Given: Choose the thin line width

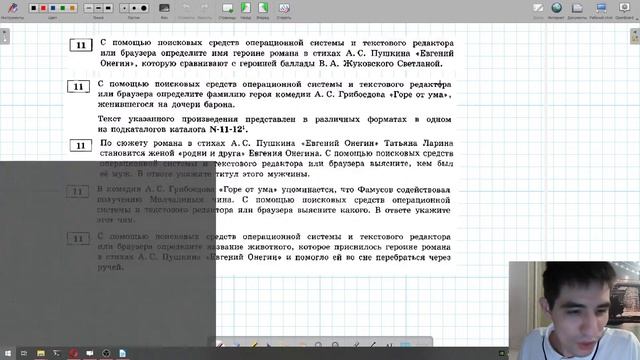Looking at the screenshot, I should (x=89, y=8).
